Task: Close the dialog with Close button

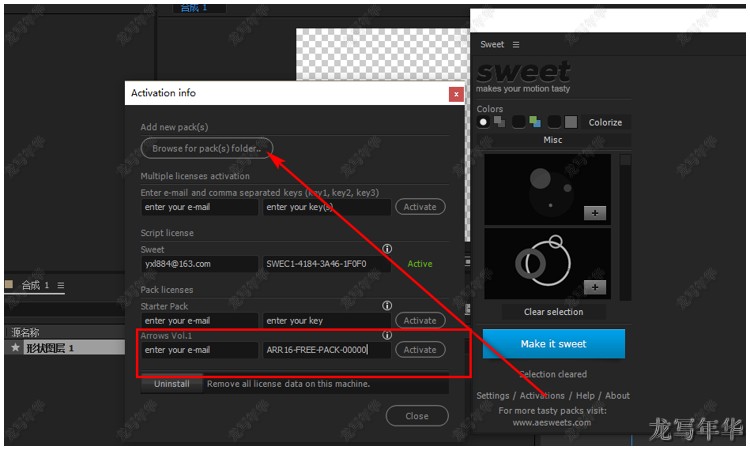Action: click(x=417, y=416)
